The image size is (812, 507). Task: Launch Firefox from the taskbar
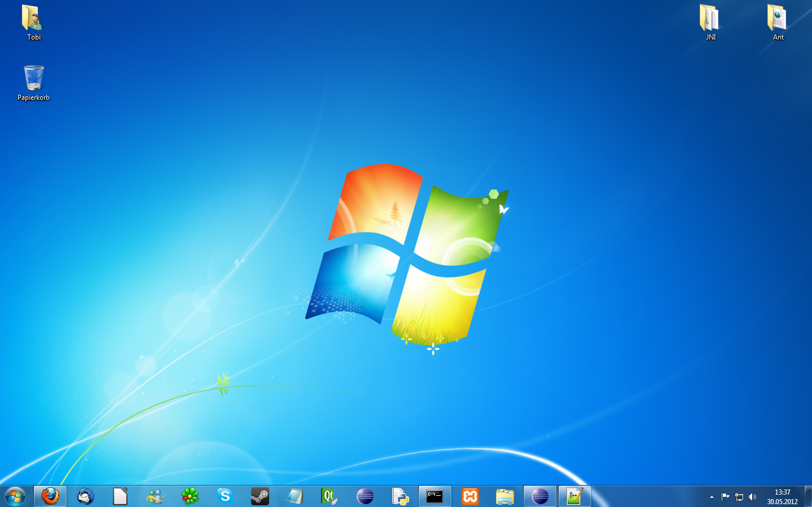click(50, 496)
